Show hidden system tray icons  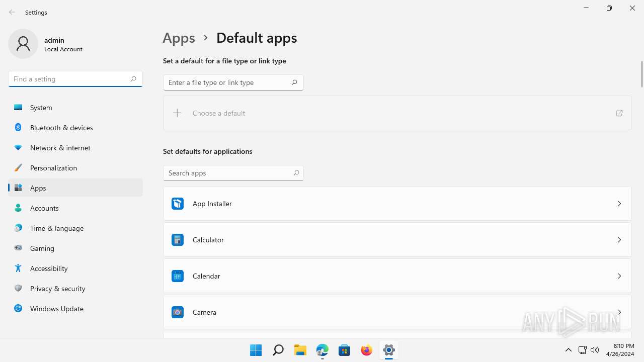[x=569, y=350]
